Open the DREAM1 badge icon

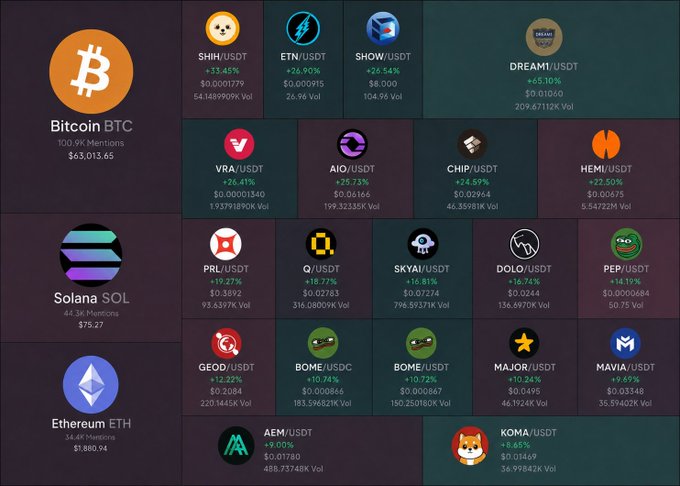[x=544, y=37]
